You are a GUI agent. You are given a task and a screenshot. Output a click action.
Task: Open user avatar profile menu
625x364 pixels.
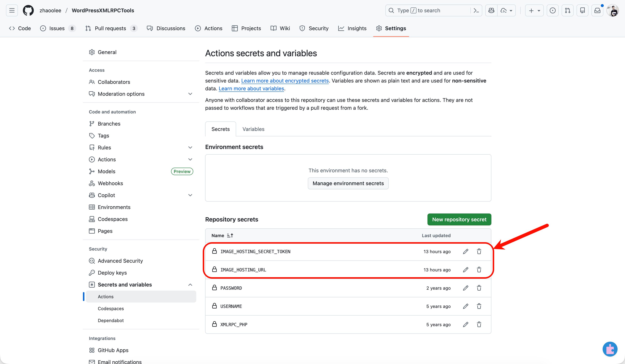(x=613, y=10)
